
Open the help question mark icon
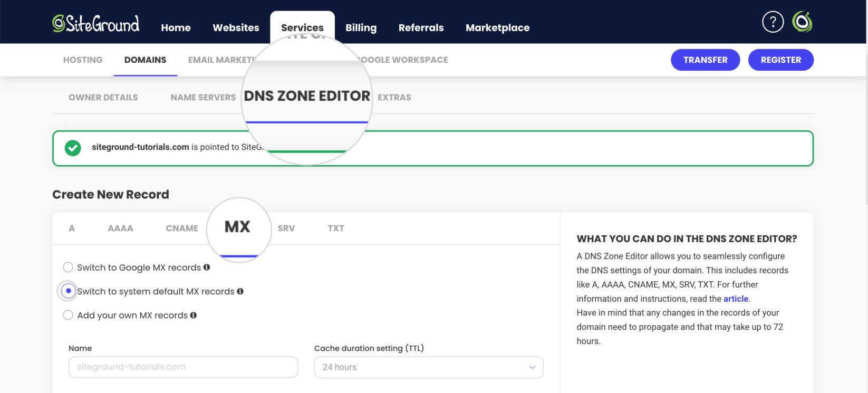point(773,22)
